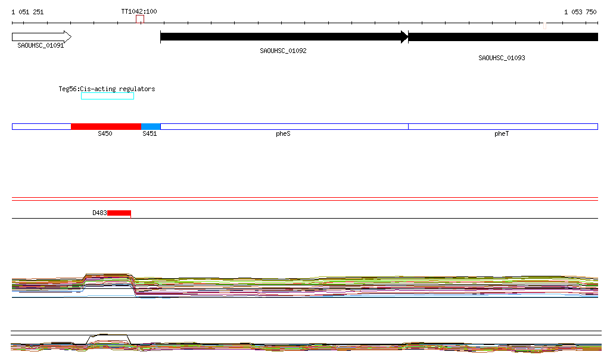Click the pheS segment bar
Image resolution: width=610 pixels, height=364 pixels.
pos(284,126)
